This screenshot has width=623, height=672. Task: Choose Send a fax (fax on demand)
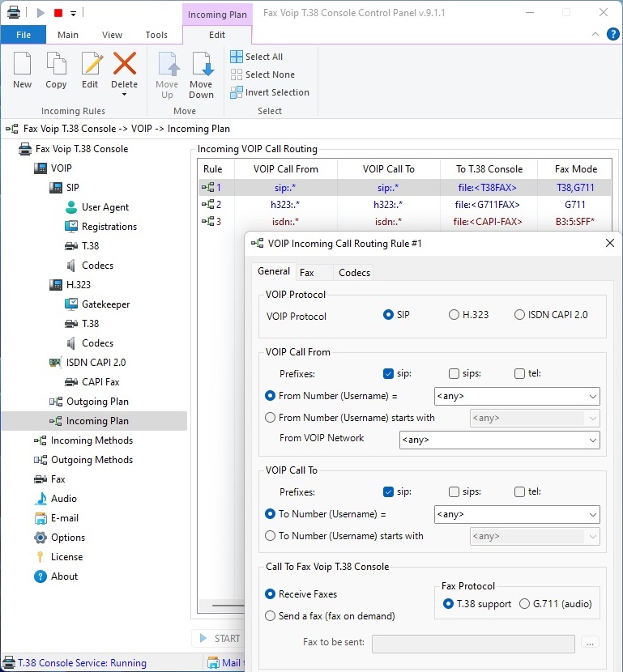coord(270,616)
